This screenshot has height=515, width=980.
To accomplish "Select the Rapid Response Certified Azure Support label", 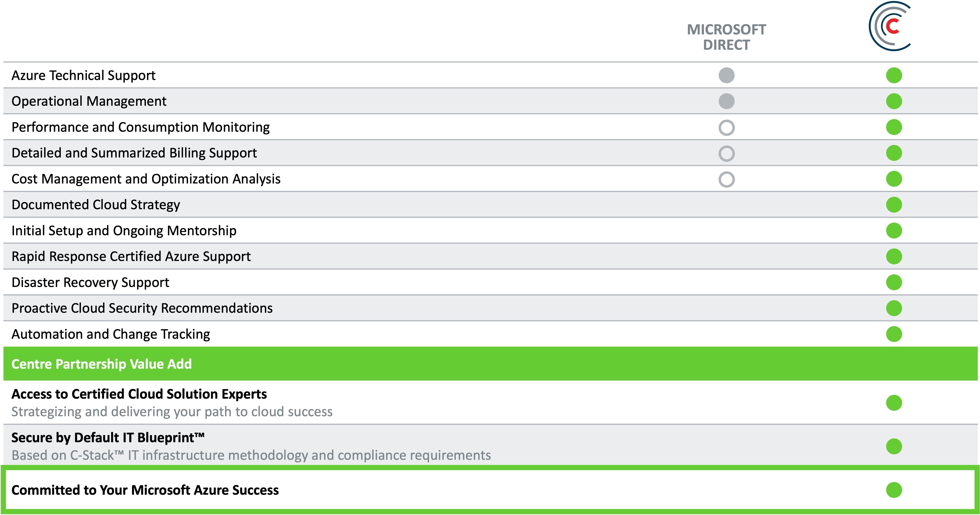I will click(131, 257).
